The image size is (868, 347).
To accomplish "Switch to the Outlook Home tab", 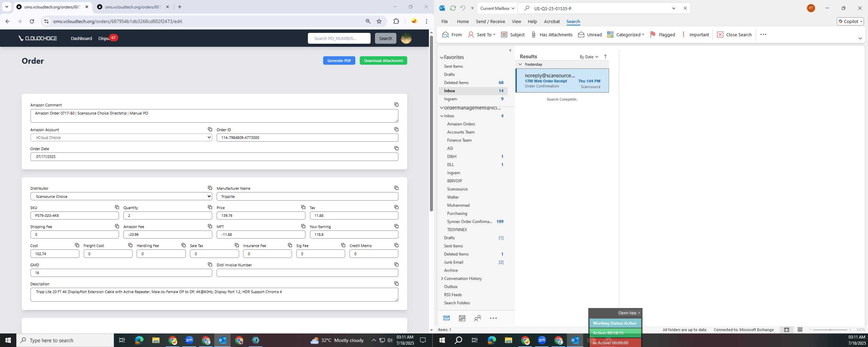I will [x=463, y=21].
